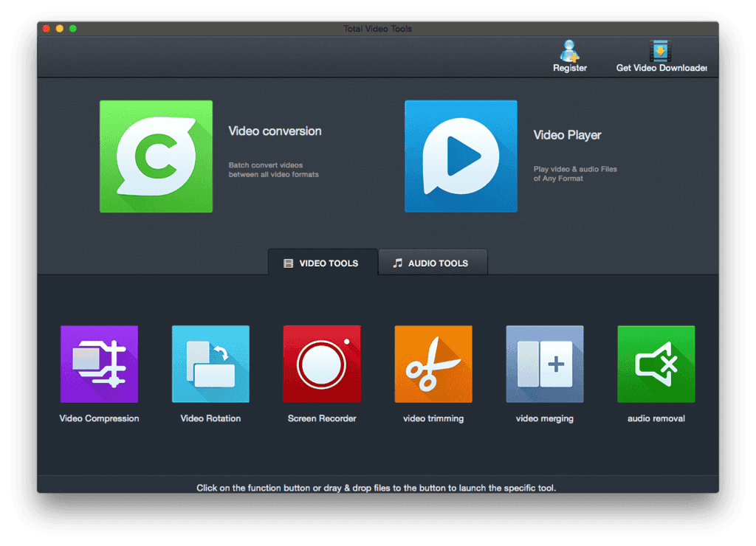Image resolution: width=756 pixels, height=546 pixels.
Task: Click the audio removal caption
Action: click(x=656, y=418)
